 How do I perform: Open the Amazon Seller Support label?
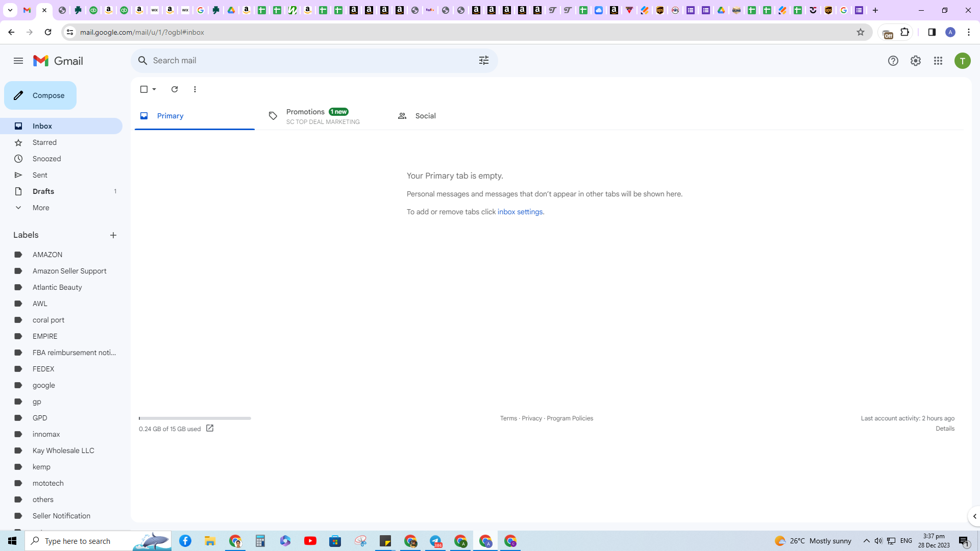(x=61, y=271)
